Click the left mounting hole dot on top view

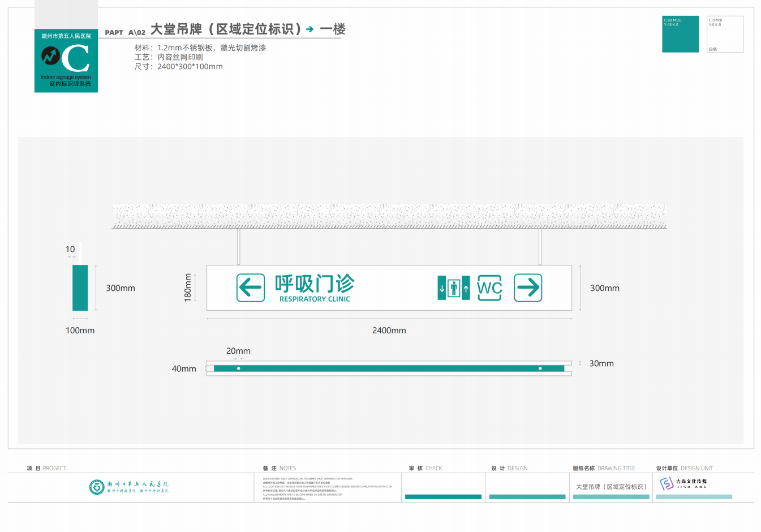coord(239,368)
